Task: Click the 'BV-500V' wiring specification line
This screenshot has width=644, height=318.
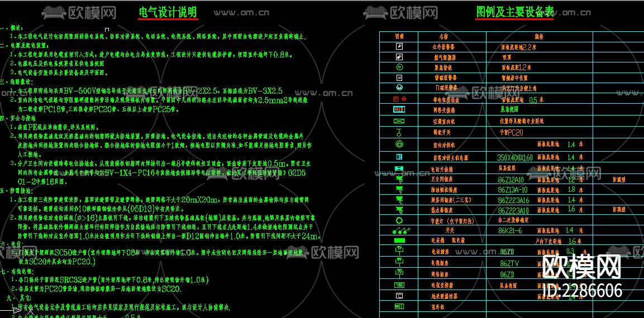Action: [146, 91]
